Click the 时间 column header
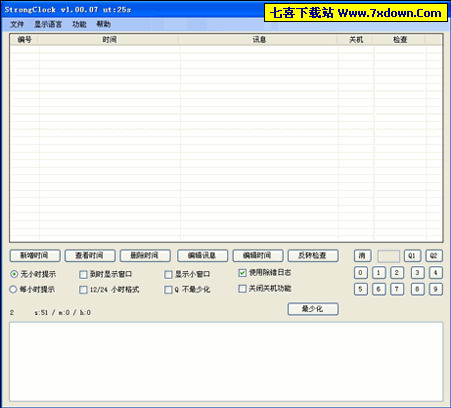451x408 pixels. [x=109, y=40]
